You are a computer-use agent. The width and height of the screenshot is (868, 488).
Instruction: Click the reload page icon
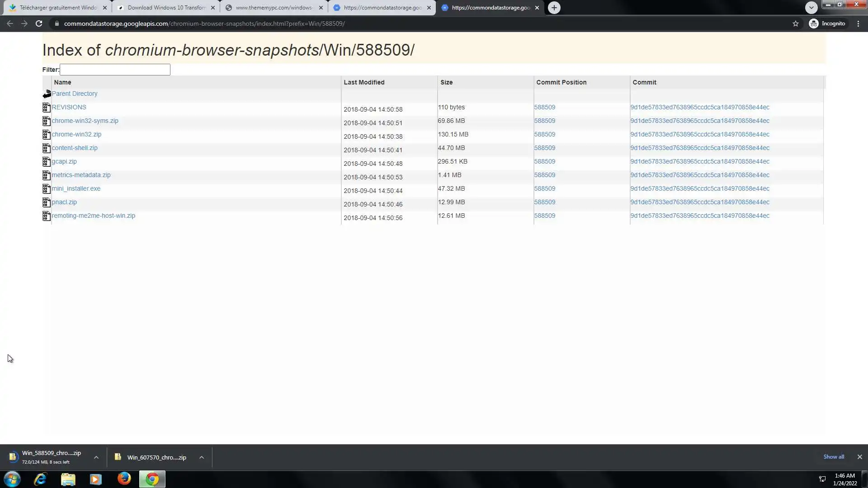click(x=39, y=23)
